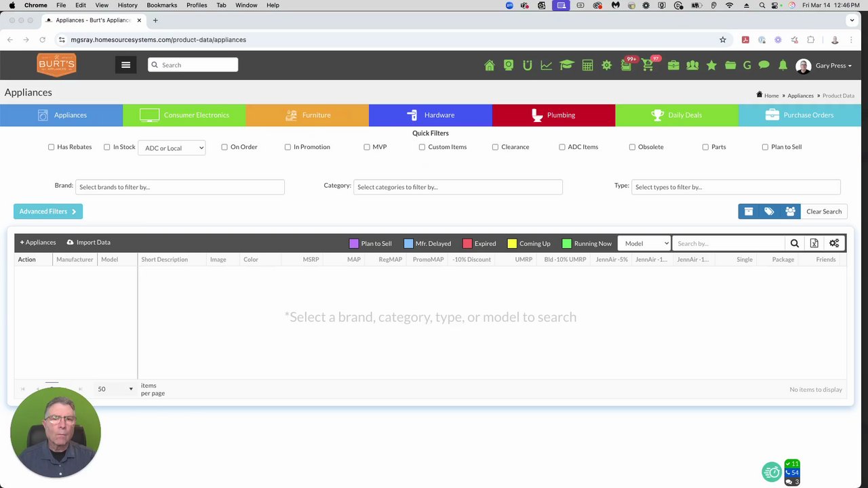
Task: Open the graduation cap training icon
Action: (x=567, y=65)
